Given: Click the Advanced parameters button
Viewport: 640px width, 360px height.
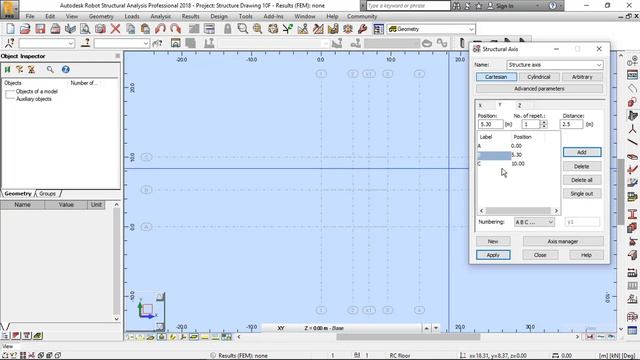Looking at the screenshot, I should tap(539, 89).
